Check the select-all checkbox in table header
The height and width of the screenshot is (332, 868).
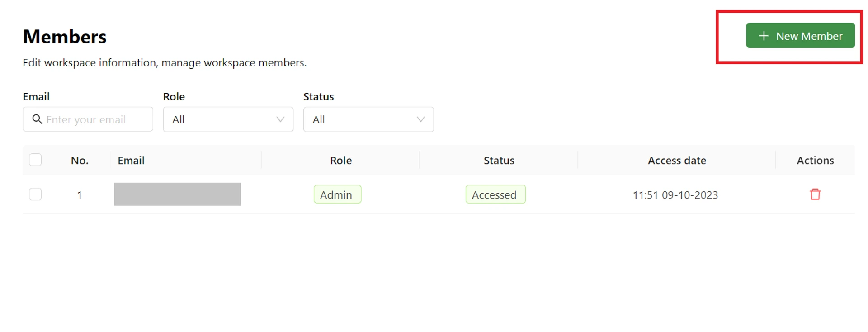[35, 160]
